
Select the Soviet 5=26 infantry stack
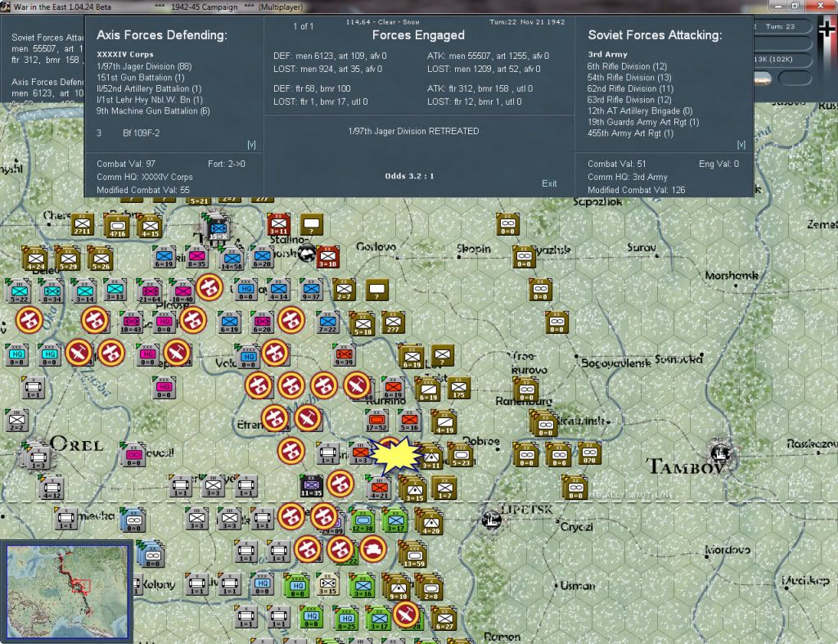tap(100, 259)
